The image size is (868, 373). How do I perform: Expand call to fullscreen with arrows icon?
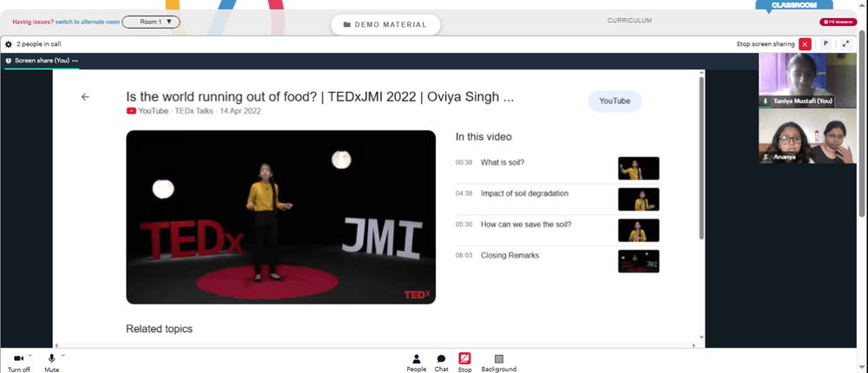(x=845, y=43)
